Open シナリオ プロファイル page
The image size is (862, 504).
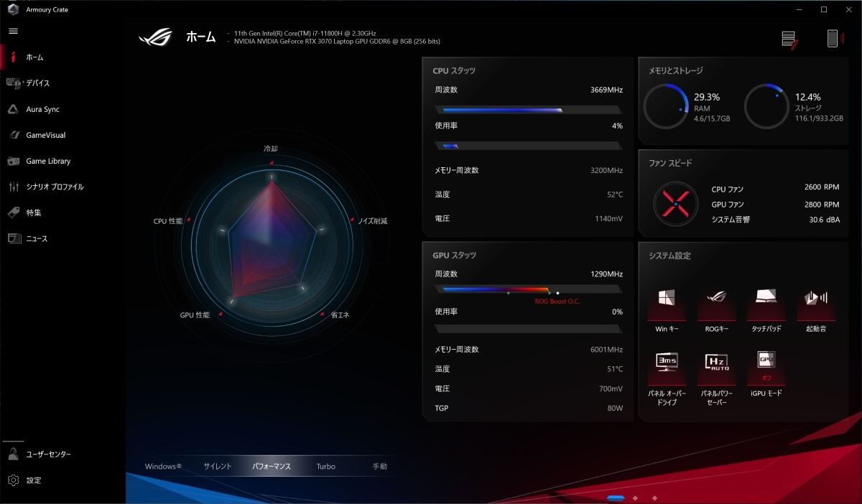[x=55, y=187]
